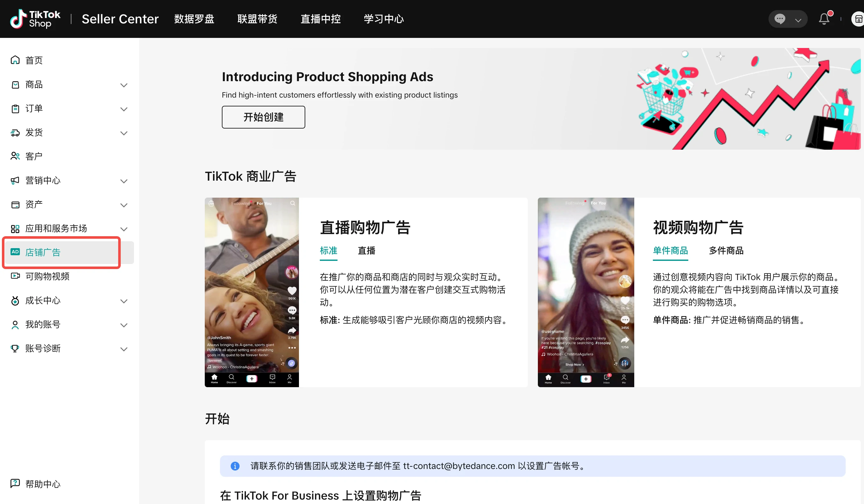Open the chat message bubble icon
Screen dimensions: 864x504
780,19
